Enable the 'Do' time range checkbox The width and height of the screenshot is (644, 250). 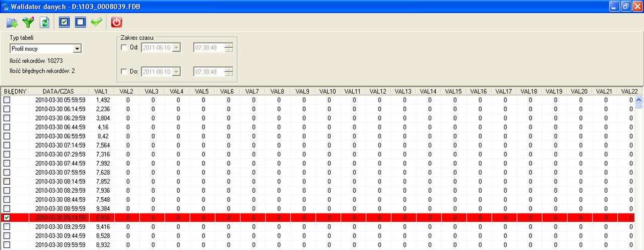pos(124,72)
